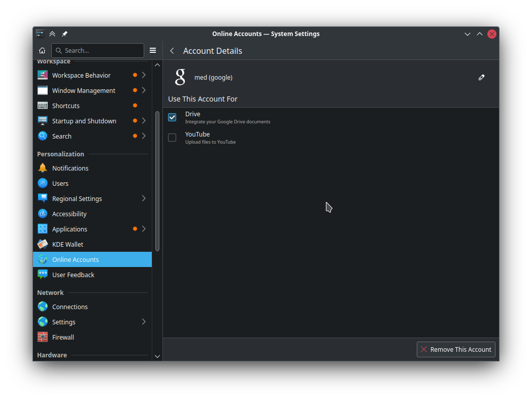Click Remove This Account button

[x=456, y=349]
